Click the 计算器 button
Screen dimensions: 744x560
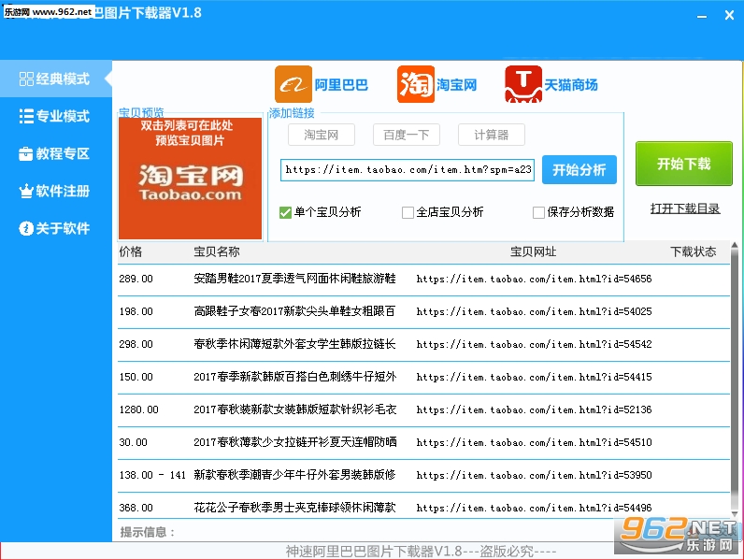tap(491, 135)
